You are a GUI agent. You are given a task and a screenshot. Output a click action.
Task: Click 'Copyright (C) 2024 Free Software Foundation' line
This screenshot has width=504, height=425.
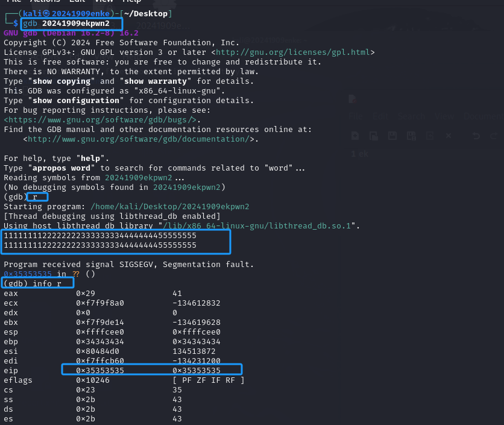click(x=122, y=42)
